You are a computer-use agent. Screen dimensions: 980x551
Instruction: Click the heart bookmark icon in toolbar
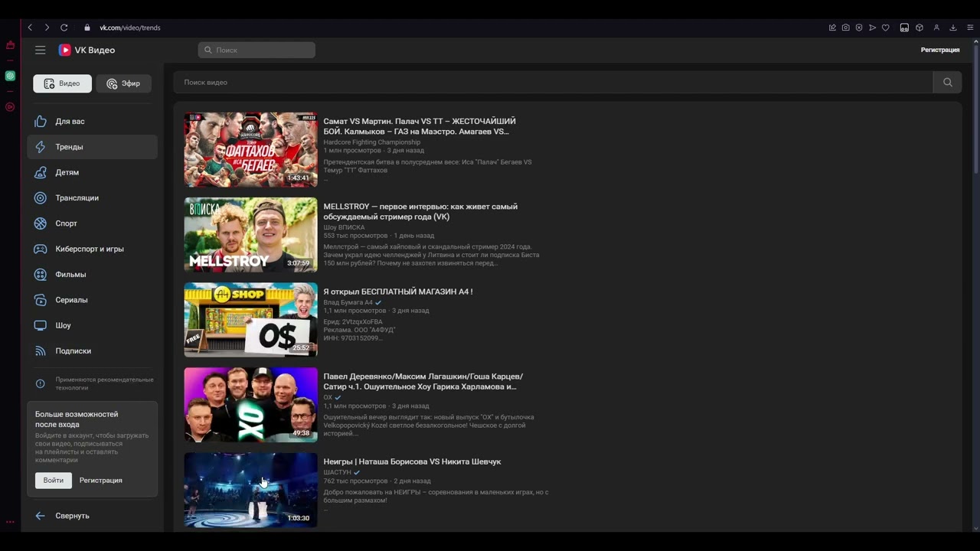[x=886, y=28]
